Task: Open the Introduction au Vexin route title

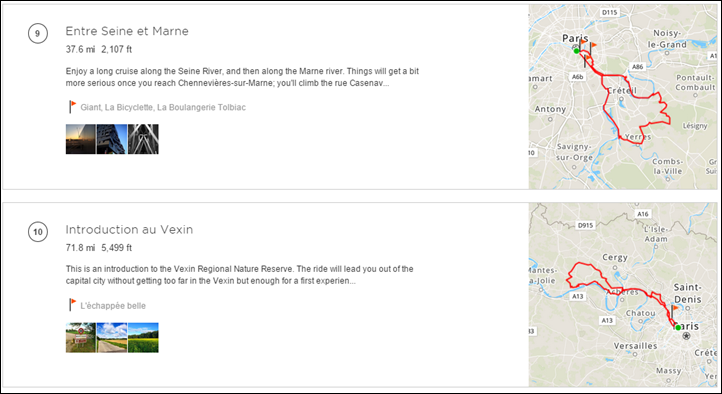Action: pos(129,230)
